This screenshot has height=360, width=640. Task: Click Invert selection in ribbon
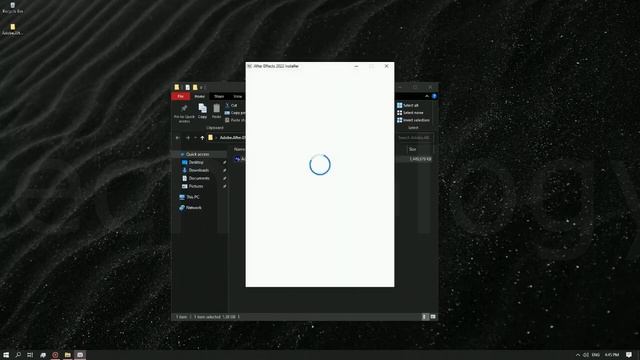413,120
